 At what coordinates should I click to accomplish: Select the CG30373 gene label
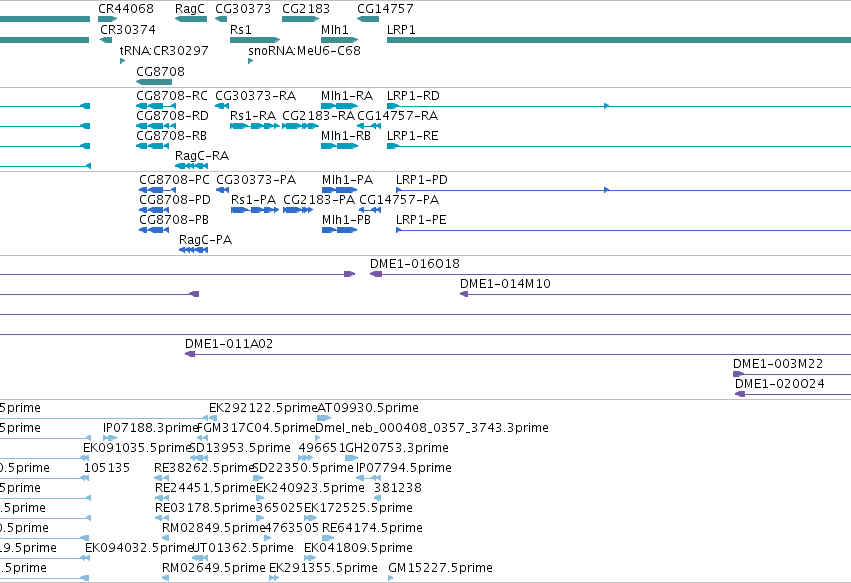pyautogui.click(x=243, y=9)
